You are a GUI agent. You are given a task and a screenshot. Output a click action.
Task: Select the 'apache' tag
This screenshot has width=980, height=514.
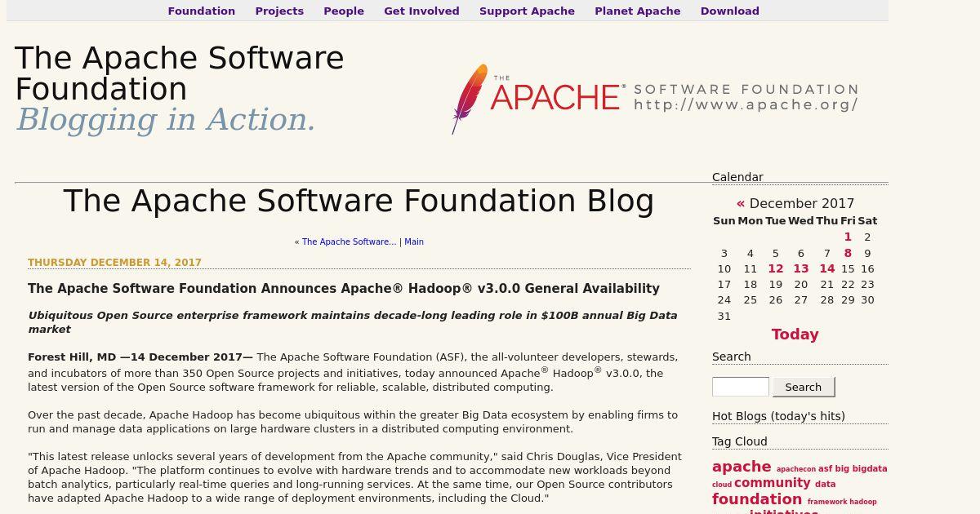(742, 467)
